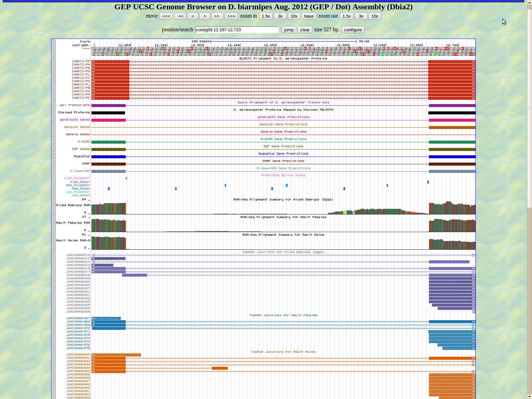Clear the position search field

305,30
